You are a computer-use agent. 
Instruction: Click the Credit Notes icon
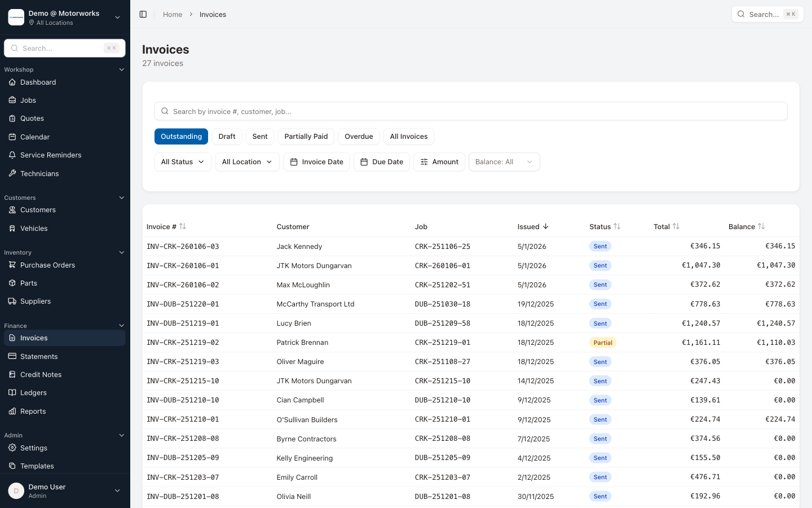(x=12, y=374)
